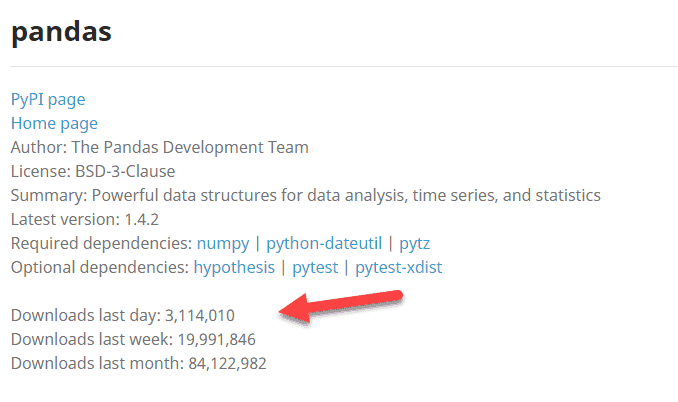Click the pandas page heading
The image size is (678, 402).
pyautogui.click(x=61, y=32)
